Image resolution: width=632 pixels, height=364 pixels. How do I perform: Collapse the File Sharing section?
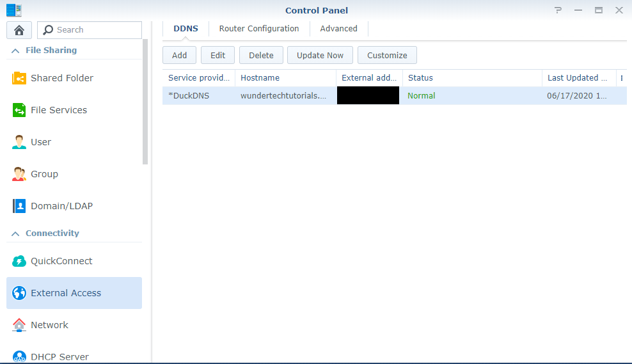pos(15,51)
